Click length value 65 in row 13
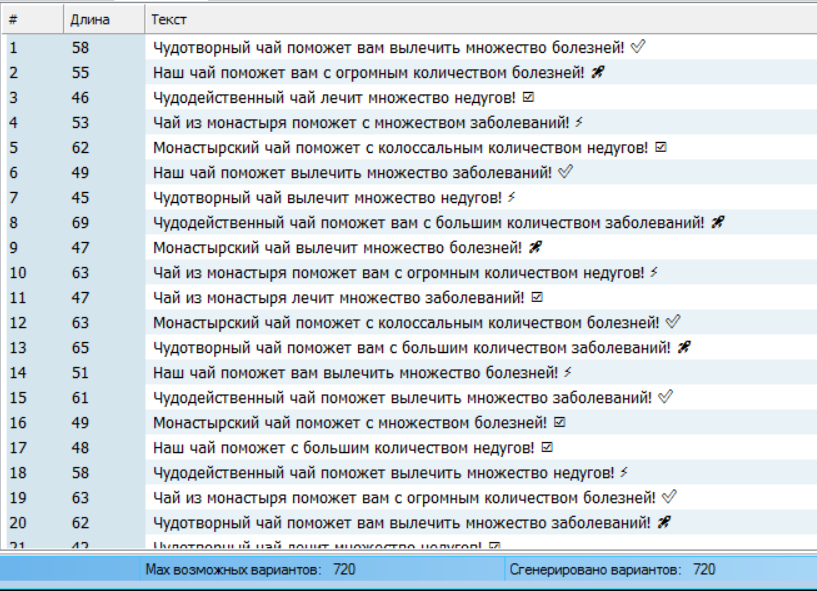The width and height of the screenshot is (817, 591). point(80,348)
